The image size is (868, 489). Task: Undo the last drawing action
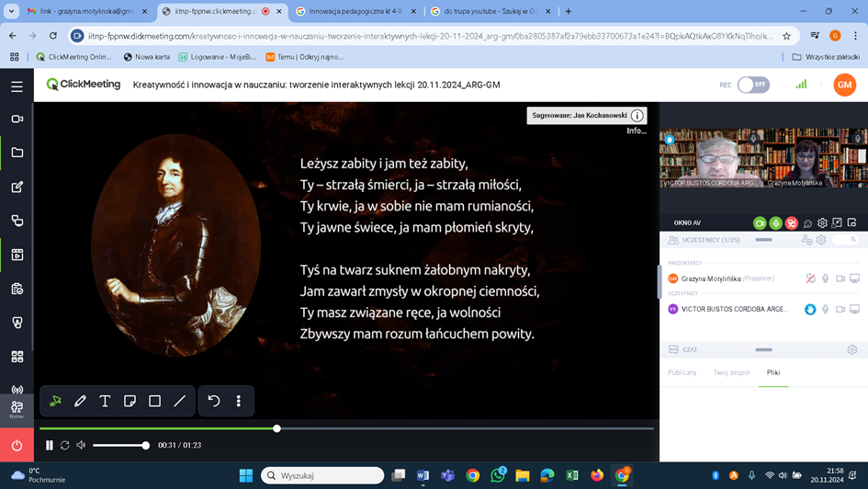[214, 401]
